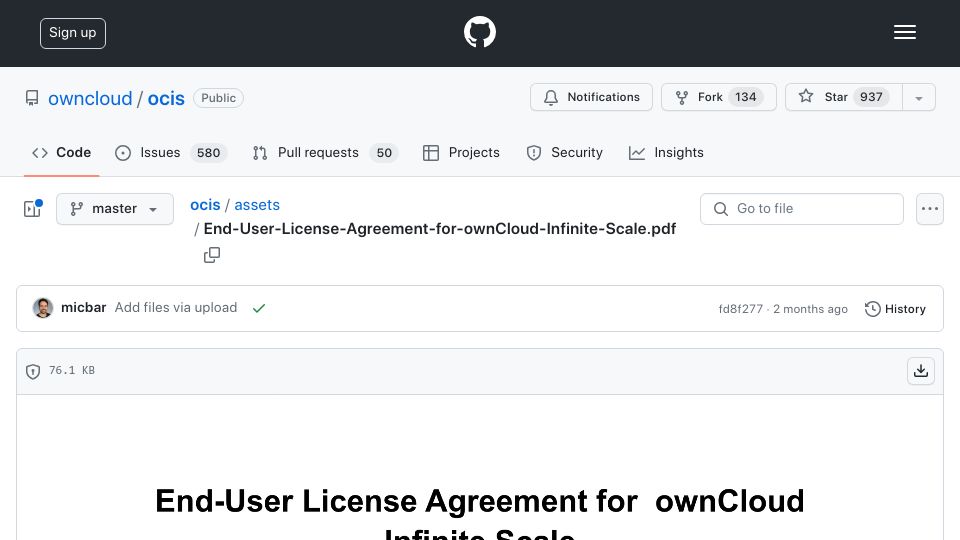Download the raw PDF file
Image resolution: width=960 pixels, height=540 pixels.
click(x=920, y=371)
